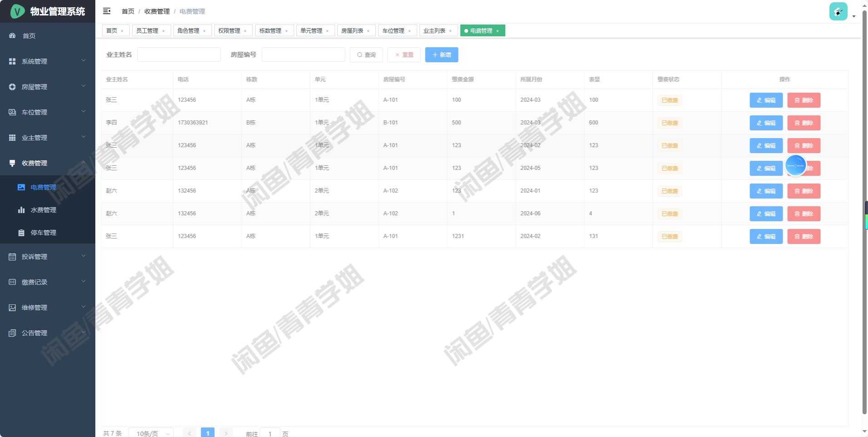This screenshot has width=868, height=437.
Task: Close the 权限管理 tab
Action: pos(245,31)
